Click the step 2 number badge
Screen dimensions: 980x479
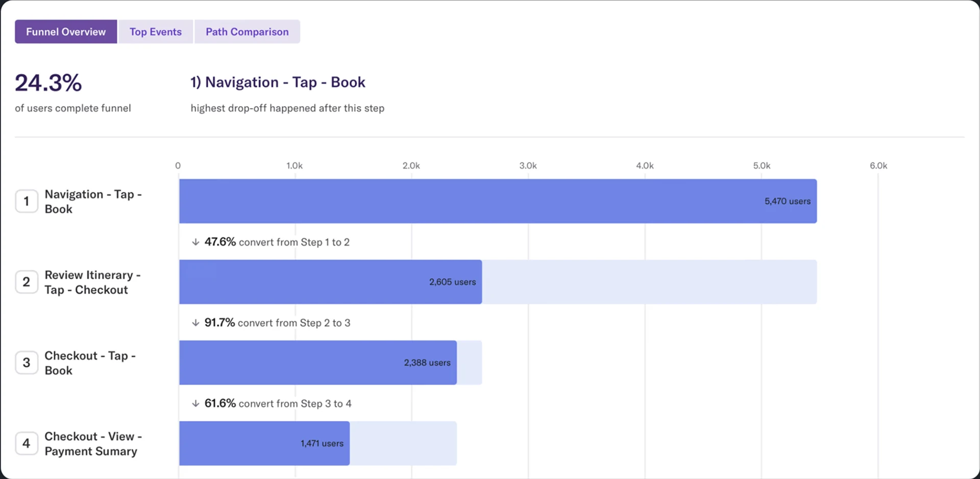27,282
